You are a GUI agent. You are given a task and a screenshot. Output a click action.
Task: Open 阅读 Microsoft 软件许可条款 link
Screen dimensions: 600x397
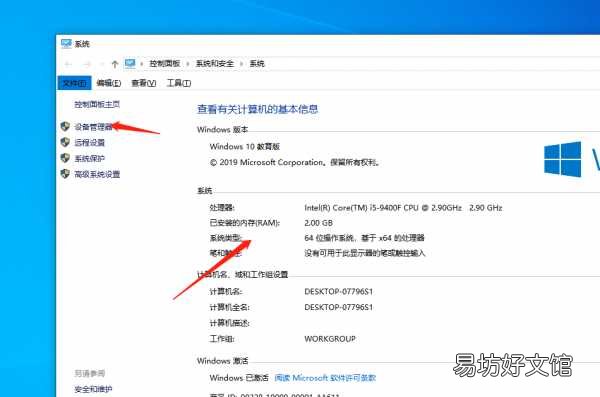pos(325,378)
